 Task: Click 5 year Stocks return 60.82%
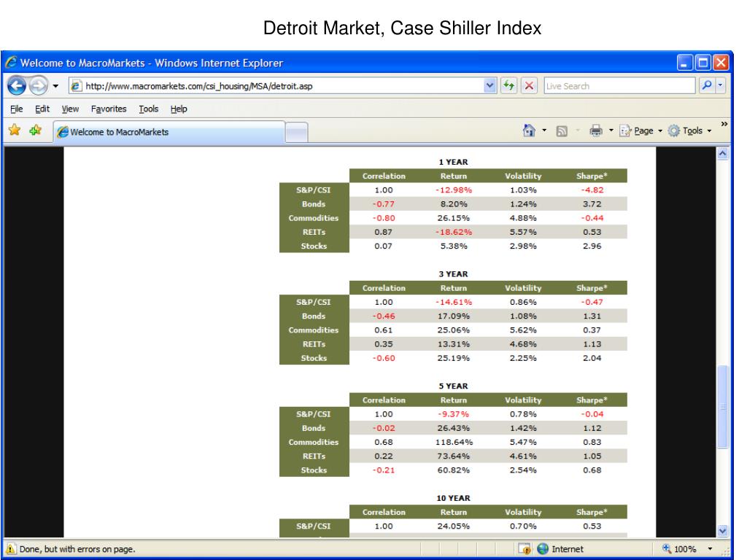(x=454, y=470)
